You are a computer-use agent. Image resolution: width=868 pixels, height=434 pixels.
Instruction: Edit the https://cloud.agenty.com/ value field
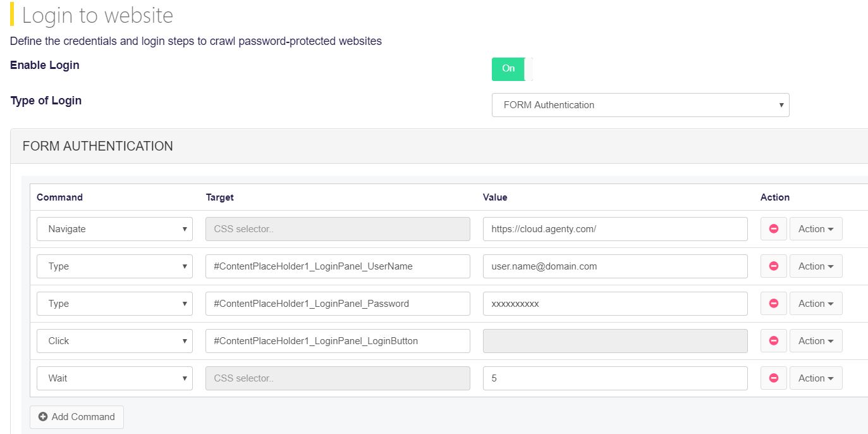(615, 229)
